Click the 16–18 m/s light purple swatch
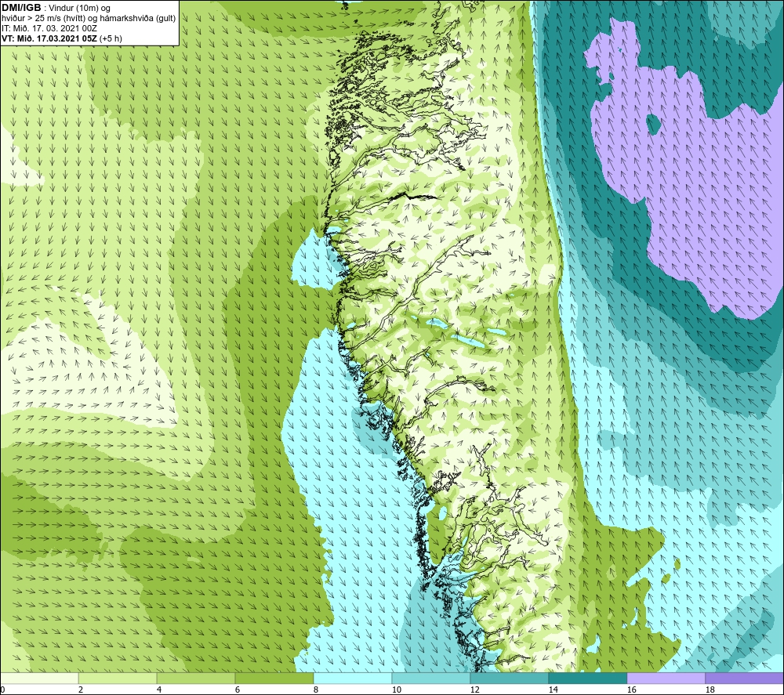Screen dimensions: 784x695 click(666, 678)
